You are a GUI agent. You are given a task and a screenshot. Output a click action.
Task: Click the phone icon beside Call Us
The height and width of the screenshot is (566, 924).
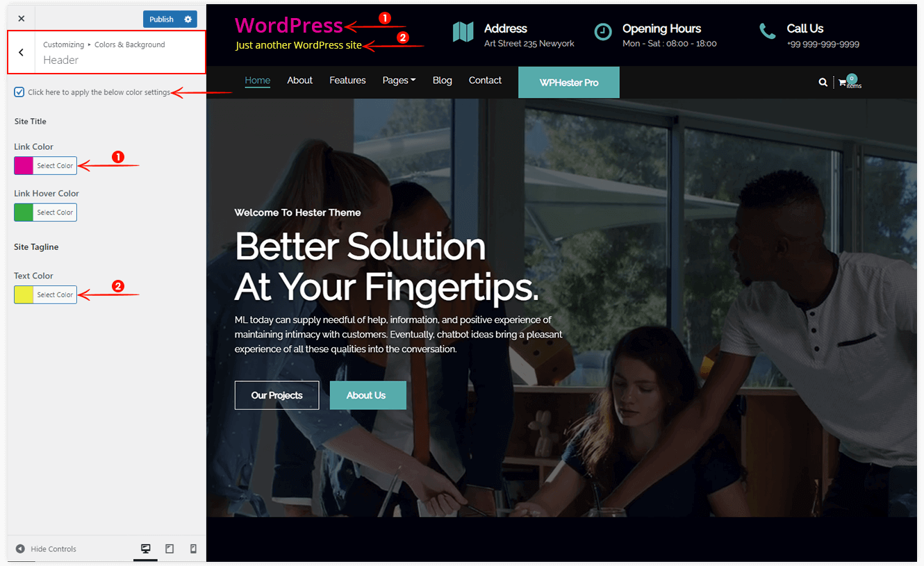tap(768, 31)
